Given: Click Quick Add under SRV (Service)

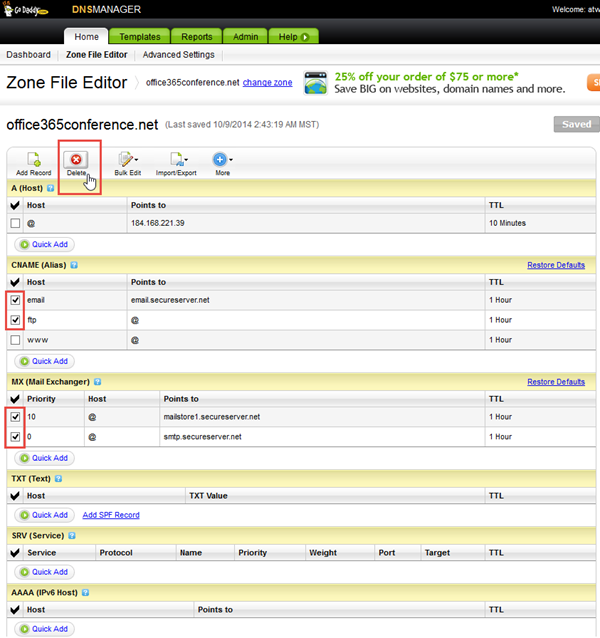Looking at the screenshot, I should [x=44, y=572].
